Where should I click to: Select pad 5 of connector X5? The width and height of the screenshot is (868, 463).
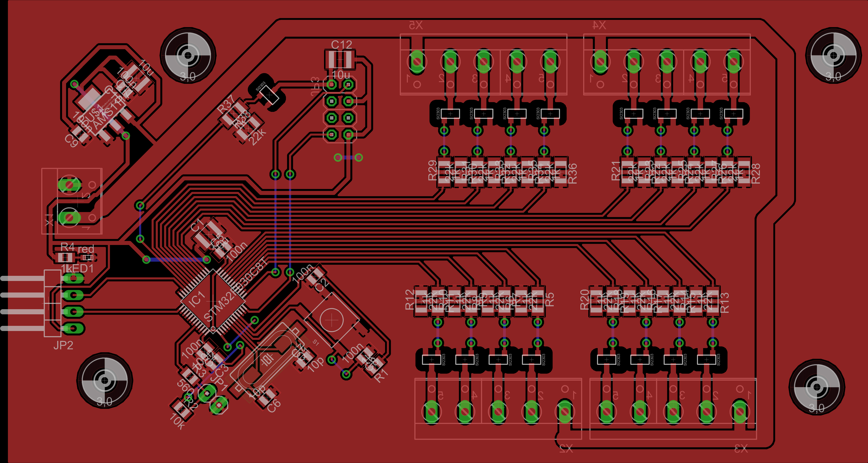tap(550, 62)
